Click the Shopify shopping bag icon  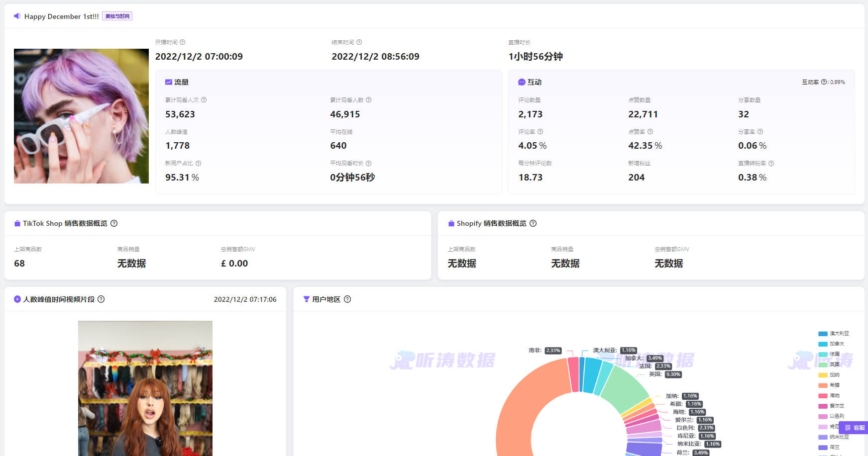pos(450,223)
